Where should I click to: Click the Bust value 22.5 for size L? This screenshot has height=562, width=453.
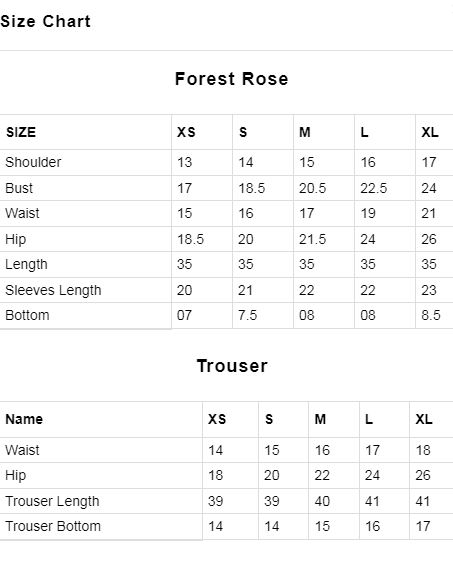pyautogui.click(x=374, y=188)
